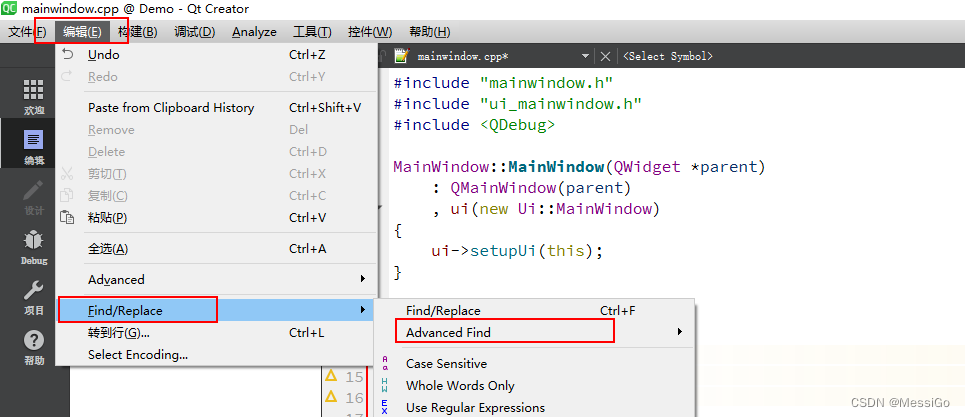Screen dimensions: 965x417
Task: Toggle Case Sensitive search option
Action: point(446,364)
